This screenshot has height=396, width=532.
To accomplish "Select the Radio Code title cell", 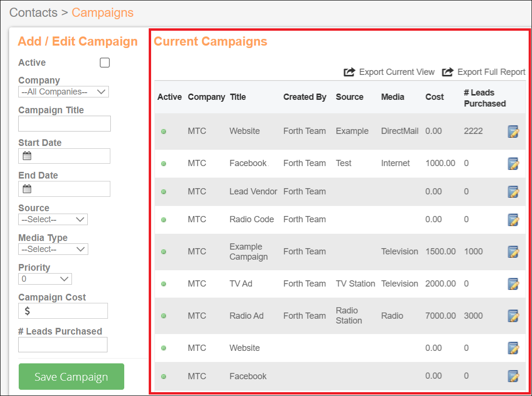I will pyautogui.click(x=251, y=219).
